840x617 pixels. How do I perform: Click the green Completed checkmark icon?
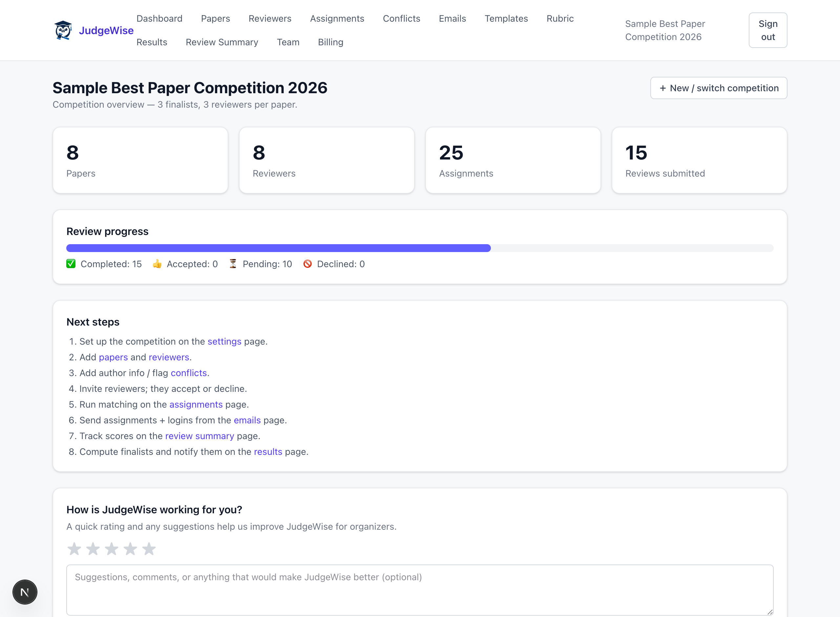click(71, 264)
